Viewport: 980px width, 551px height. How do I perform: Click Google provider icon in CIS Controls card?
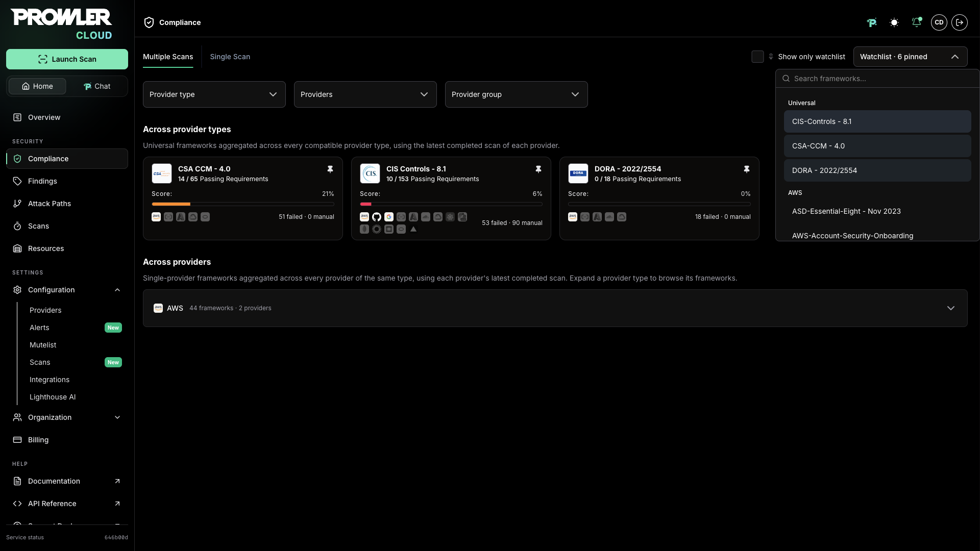389,217
